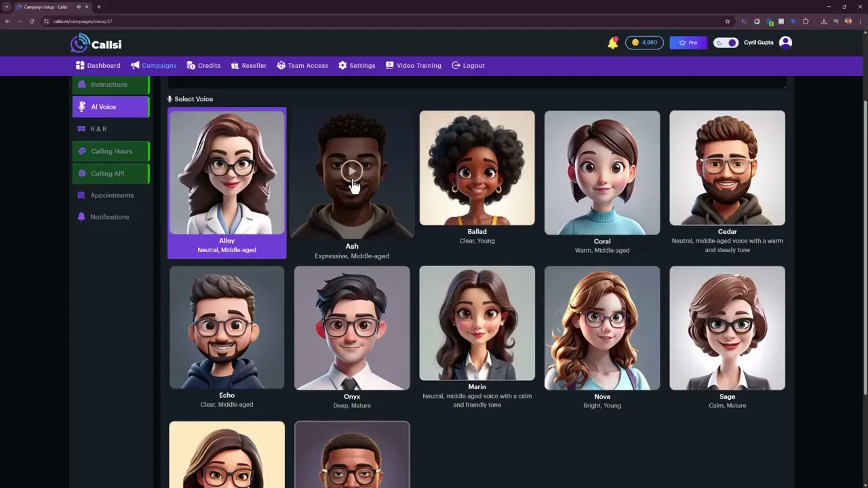Go to the Credits menu item
This screenshot has width=868, height=488.
(x=203, y=66)
